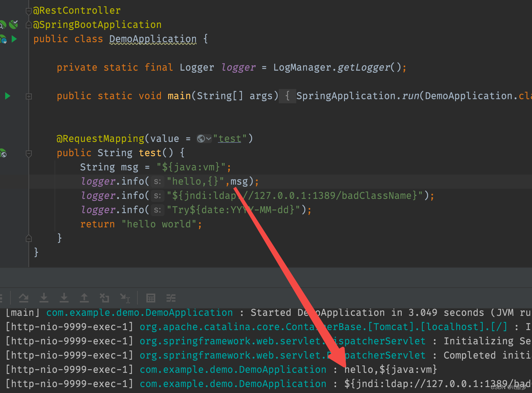The width and height of the screenshot is (532, 393).
Task: Click the Run to Cursor icon
Action: tap(125, 298)
